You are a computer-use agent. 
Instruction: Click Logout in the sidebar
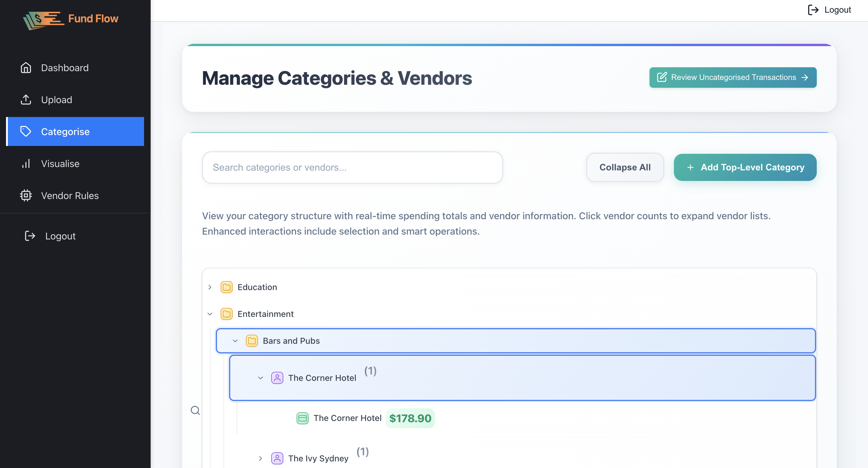(x=51, y=236)
